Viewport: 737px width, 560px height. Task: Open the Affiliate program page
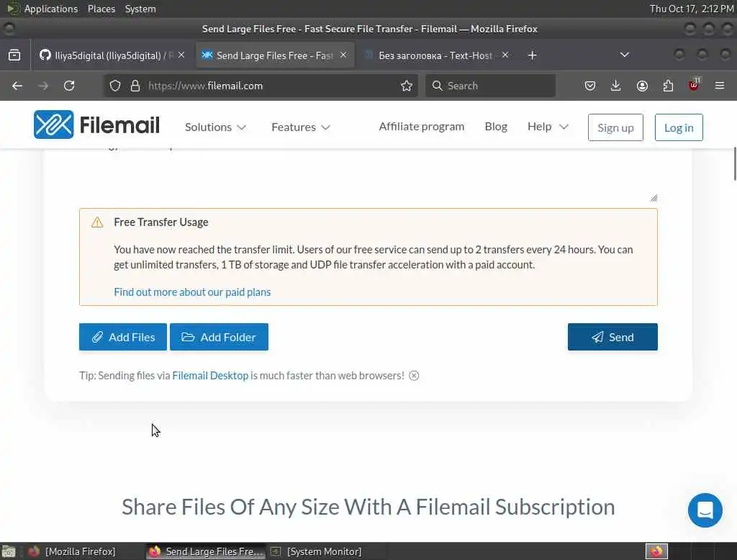(422, 127)
